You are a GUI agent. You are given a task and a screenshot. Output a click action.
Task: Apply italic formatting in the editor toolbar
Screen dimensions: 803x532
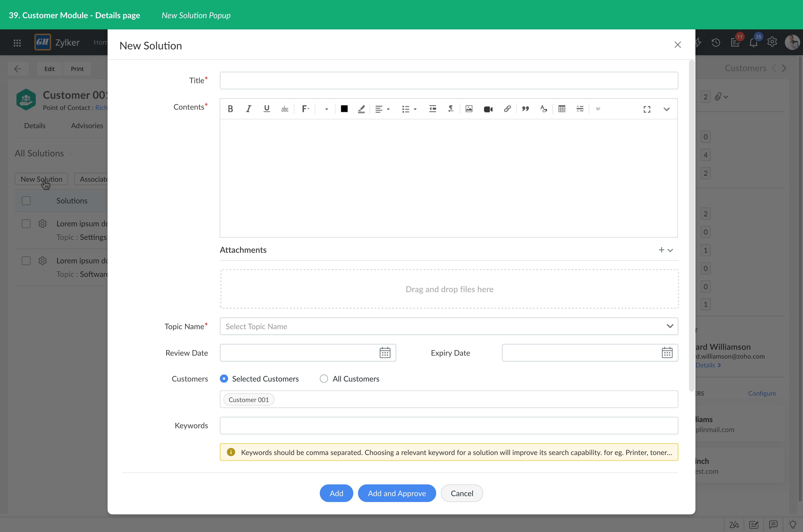[248, 109]
